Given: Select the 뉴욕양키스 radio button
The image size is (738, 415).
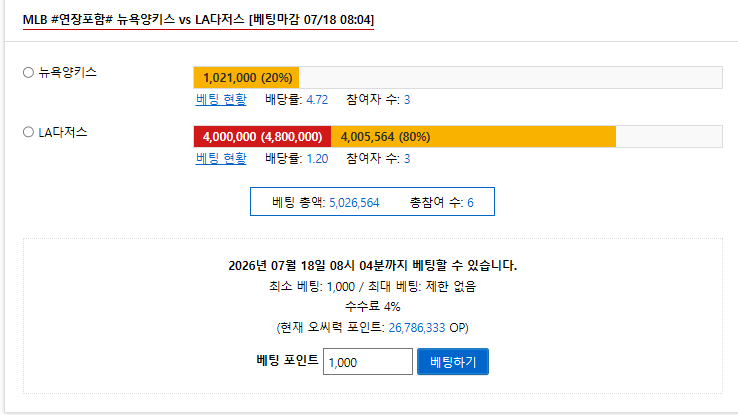Looking at the screenshot, I should pos(29,72).
